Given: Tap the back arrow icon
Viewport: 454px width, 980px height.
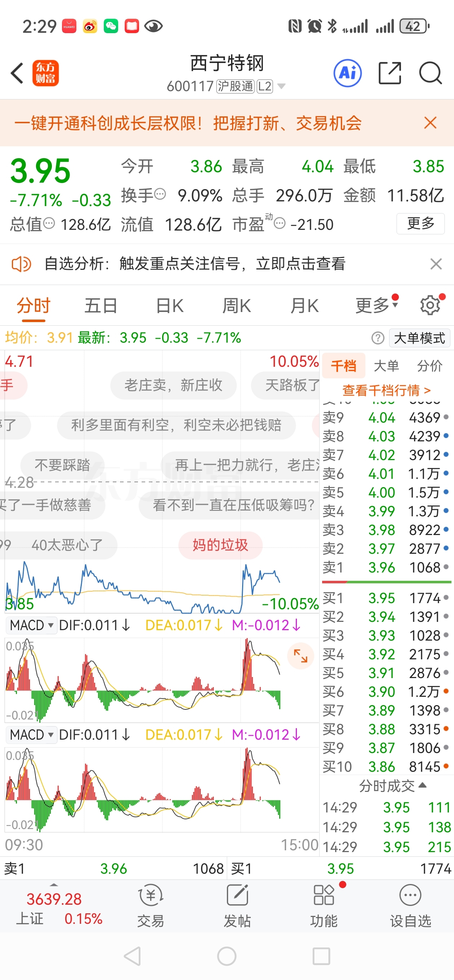Looking at the screenshot, I should click(x=17, y=73).
